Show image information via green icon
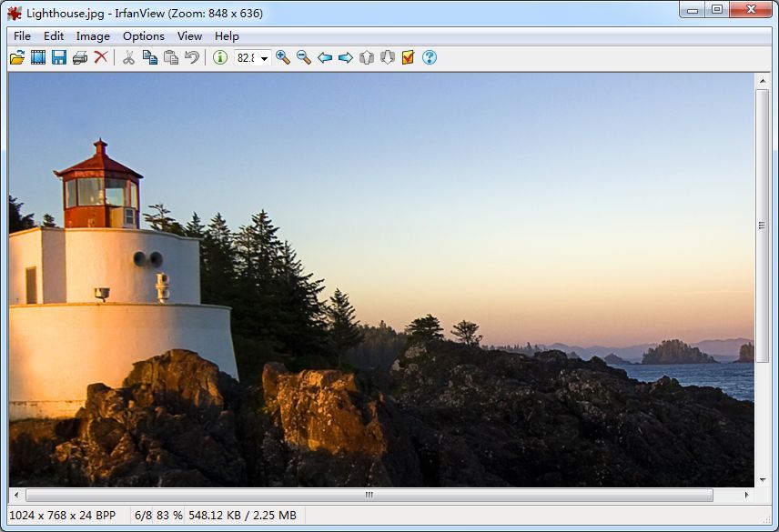Screen dimensions: 779x532 tap(220, 57)
